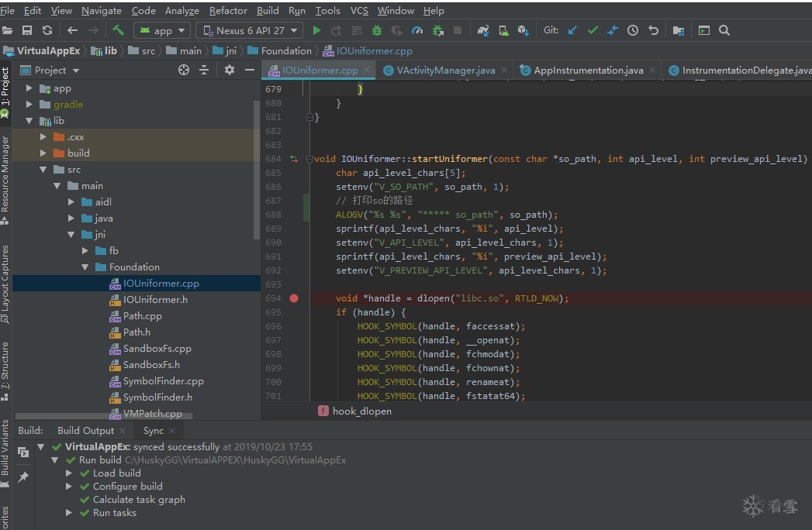Click the Foundation breadcrumb in navigation bar
Image resolution: width=812 pixels, height=530 pixels.
coord(285,51)
